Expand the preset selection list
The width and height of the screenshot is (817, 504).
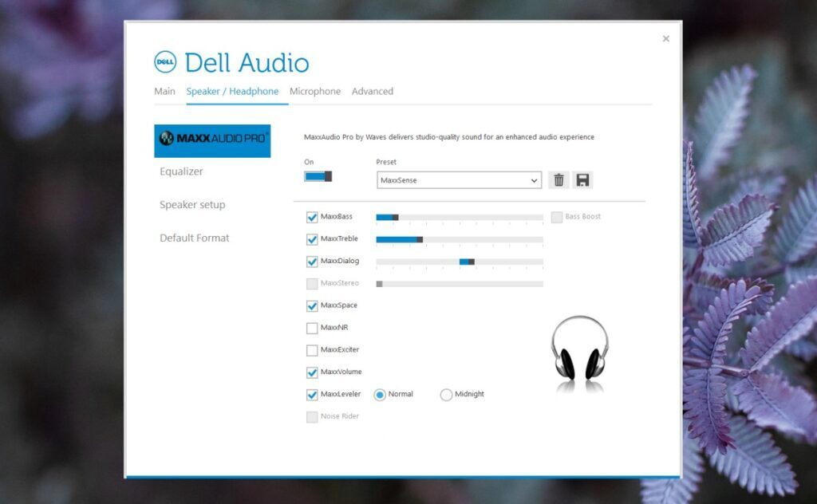tap(535, 179)
